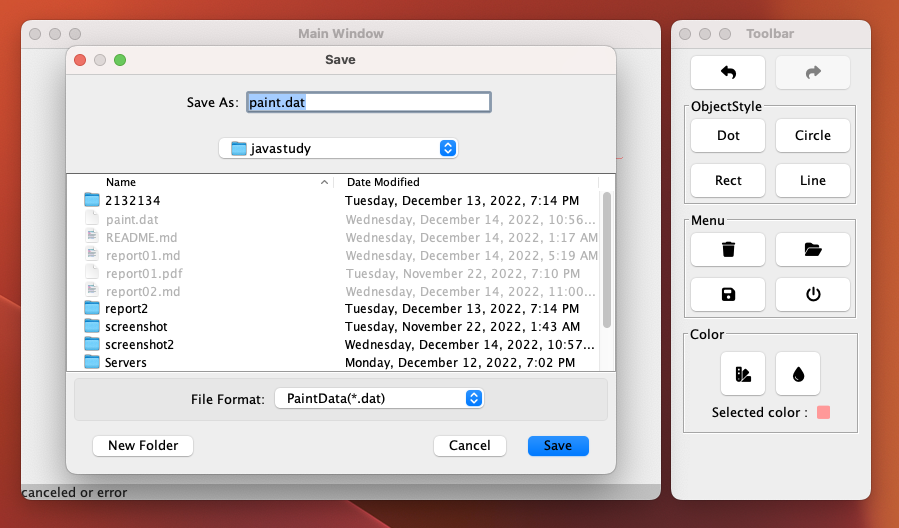This screenshot has width=899, height=528.
Task: Select the Line object style
Action: (x=812, y=181)
